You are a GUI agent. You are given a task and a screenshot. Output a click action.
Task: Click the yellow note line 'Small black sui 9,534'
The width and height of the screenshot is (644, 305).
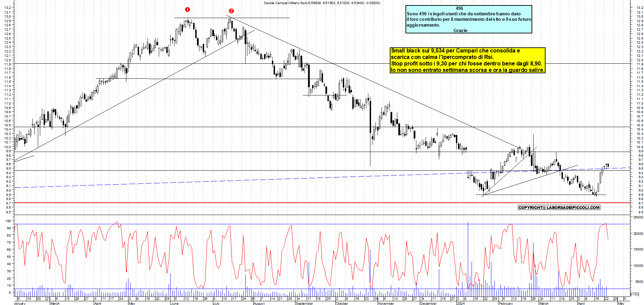pyautogui.click(x=455, y=50)
